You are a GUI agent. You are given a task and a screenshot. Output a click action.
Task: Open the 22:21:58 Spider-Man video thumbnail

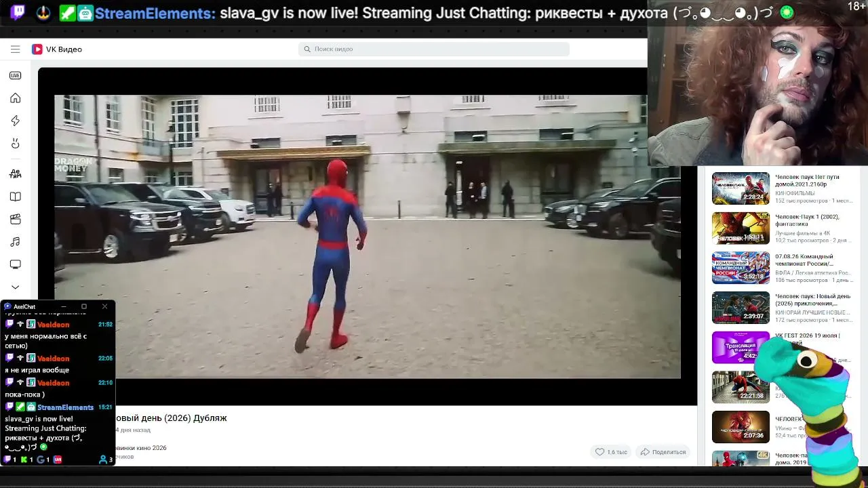[x=741, y=387]
